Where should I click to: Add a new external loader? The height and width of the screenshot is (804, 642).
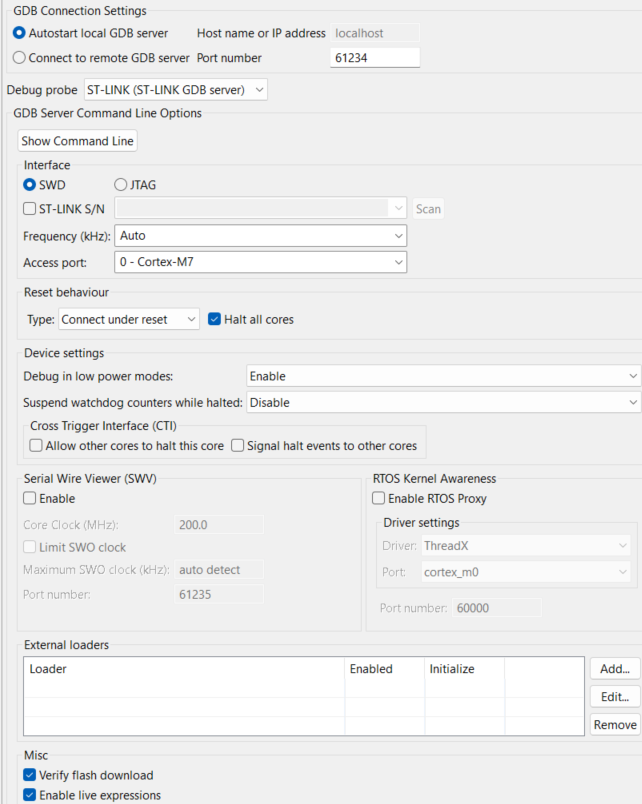[613, 669]
